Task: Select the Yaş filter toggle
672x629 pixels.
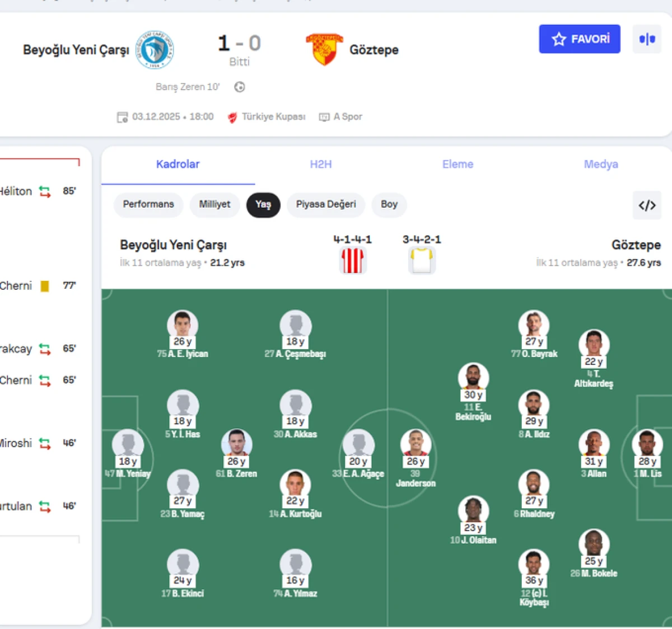Action: 263,205
